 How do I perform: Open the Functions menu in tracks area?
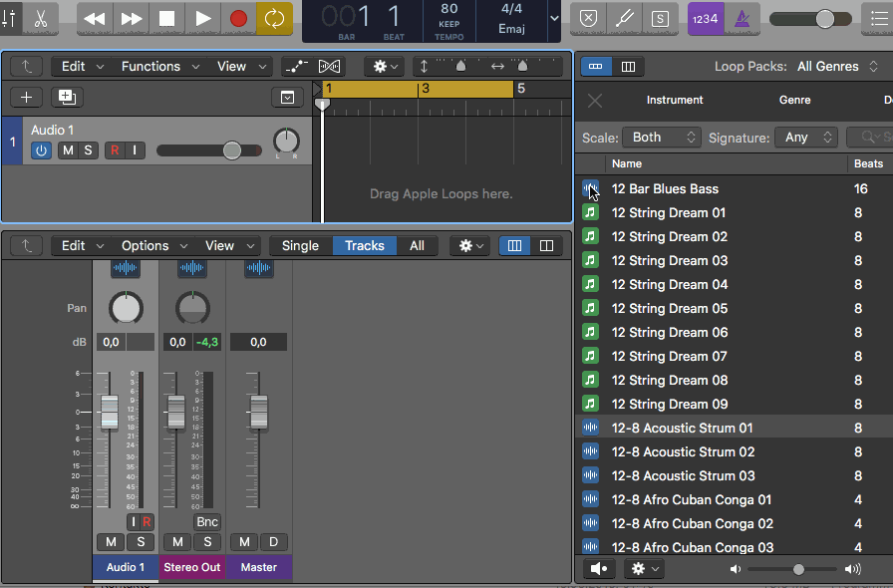(157, 67)
